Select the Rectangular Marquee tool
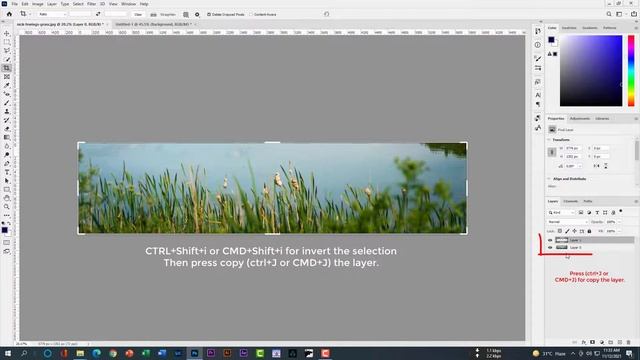Viewport: 640px width, 360px height. click(x=7, y=42)
